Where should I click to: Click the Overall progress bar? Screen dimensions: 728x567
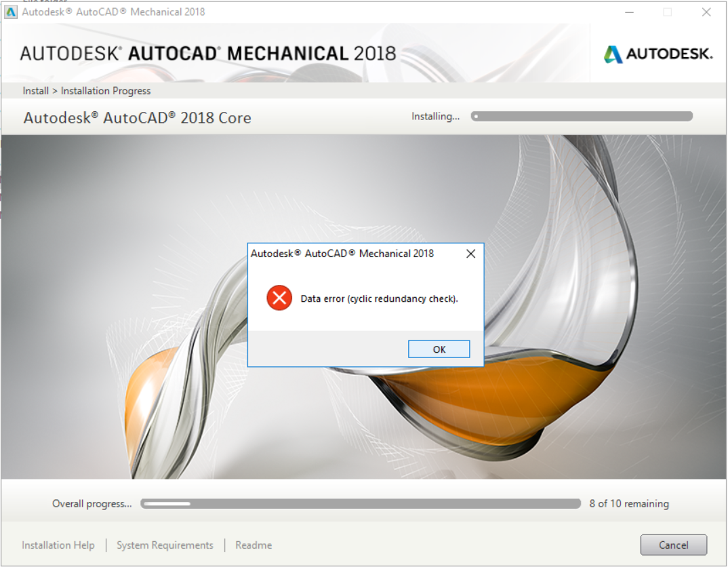coord(361,503)
